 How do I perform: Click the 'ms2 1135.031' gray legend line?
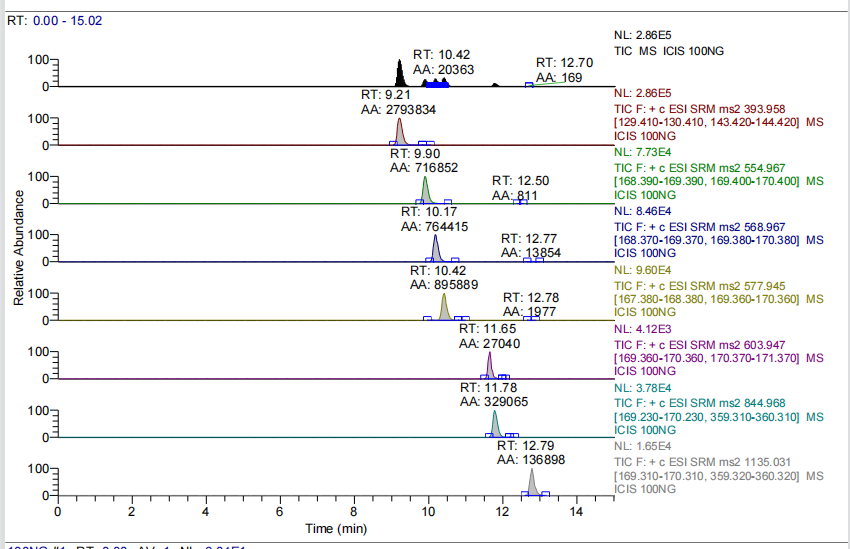coord(703,462)
